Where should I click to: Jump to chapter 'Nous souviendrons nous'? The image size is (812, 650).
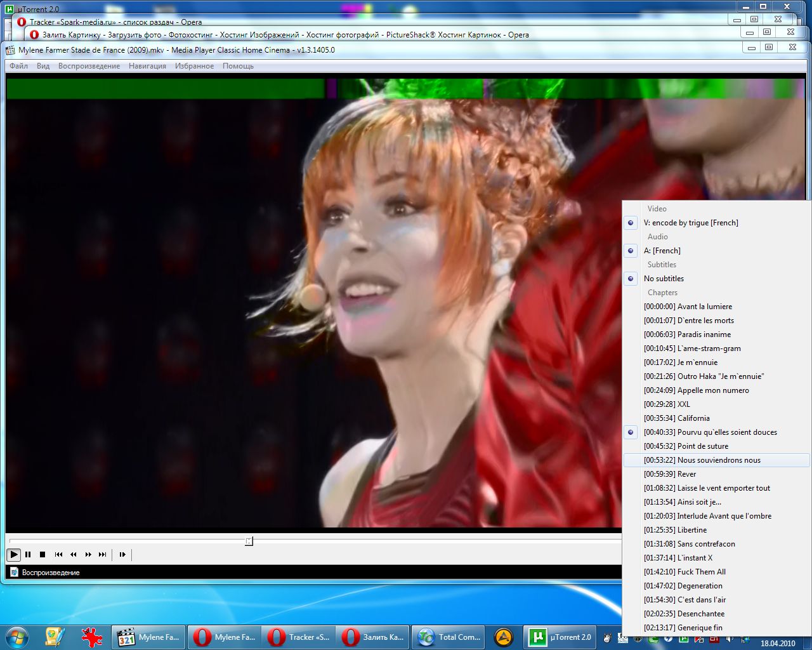coord(717,460)
